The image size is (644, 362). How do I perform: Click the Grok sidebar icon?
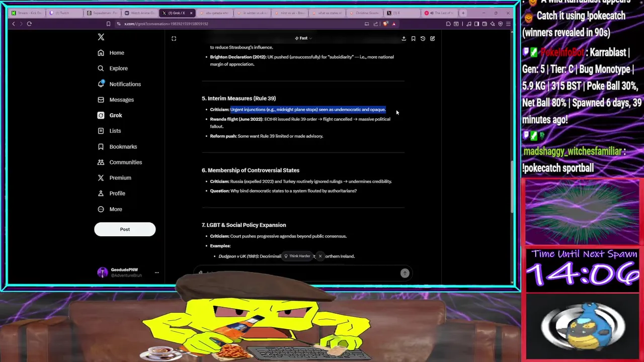101,115
